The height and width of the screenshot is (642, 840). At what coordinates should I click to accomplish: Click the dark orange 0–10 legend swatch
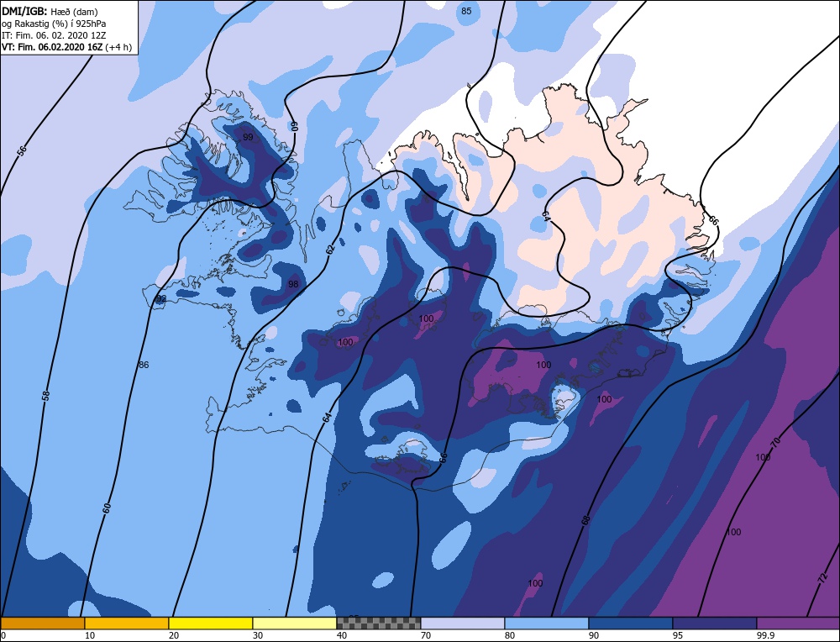coord(43,623)
